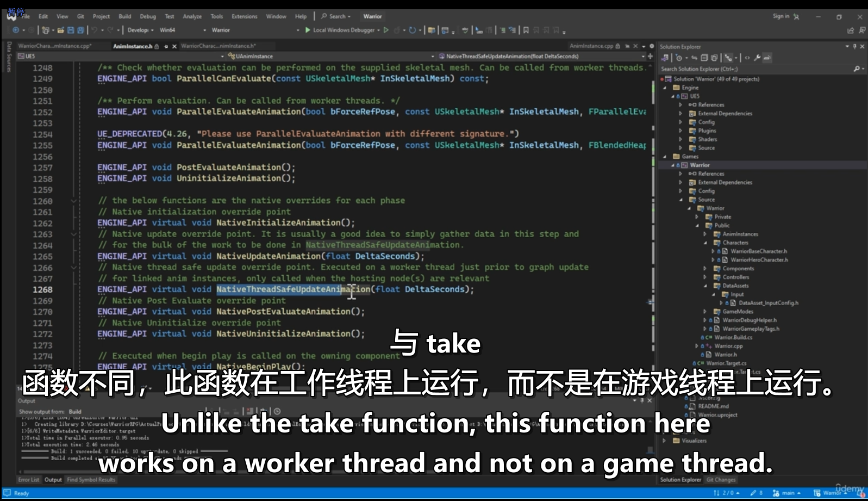This screenshot has height=501, width=868.
Task: Switch to Git Changes tab
Action: click(721, 480)
